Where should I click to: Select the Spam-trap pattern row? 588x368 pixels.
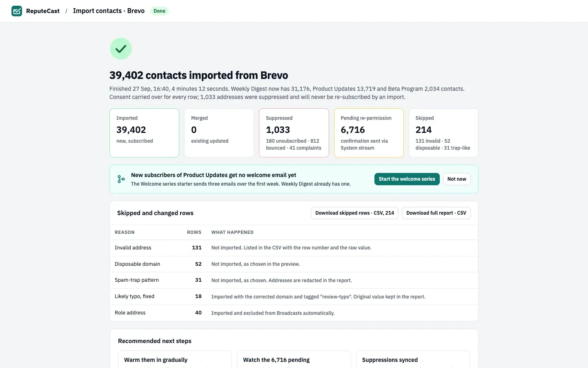[x=294, y=280]
